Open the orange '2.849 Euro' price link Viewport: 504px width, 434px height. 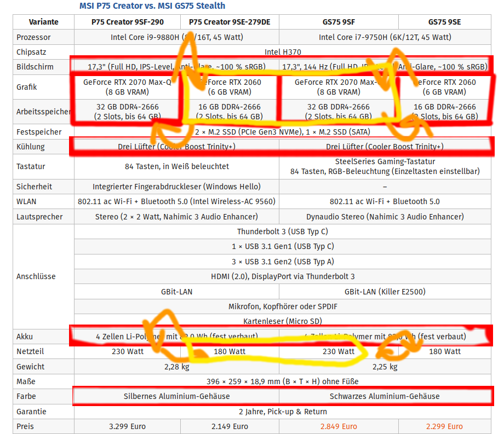tap(339, 426)
